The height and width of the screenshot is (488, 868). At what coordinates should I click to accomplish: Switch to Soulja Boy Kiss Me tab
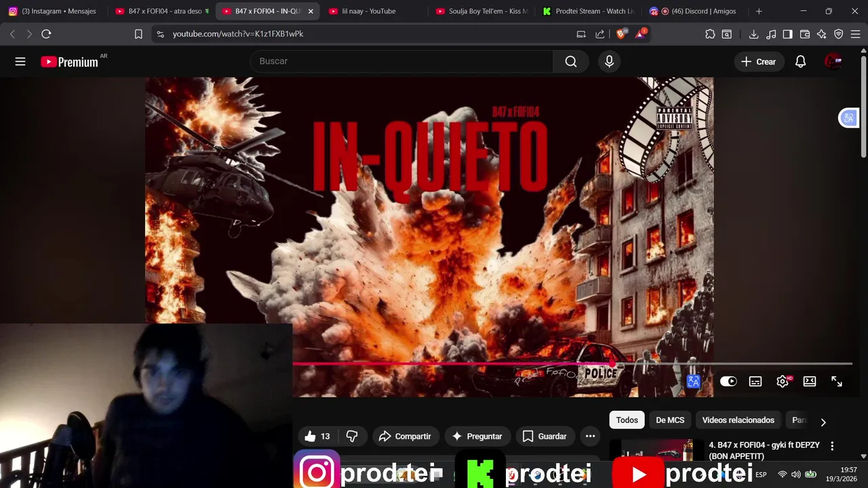point(481,11)
